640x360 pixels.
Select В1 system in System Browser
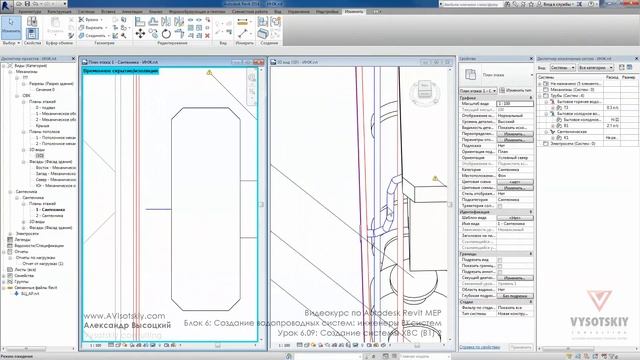[566, 126]
